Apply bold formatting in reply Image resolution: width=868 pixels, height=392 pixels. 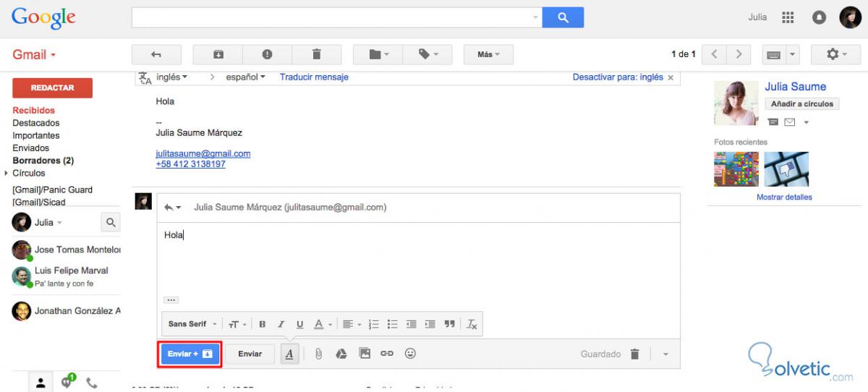[x=263, y=324]
